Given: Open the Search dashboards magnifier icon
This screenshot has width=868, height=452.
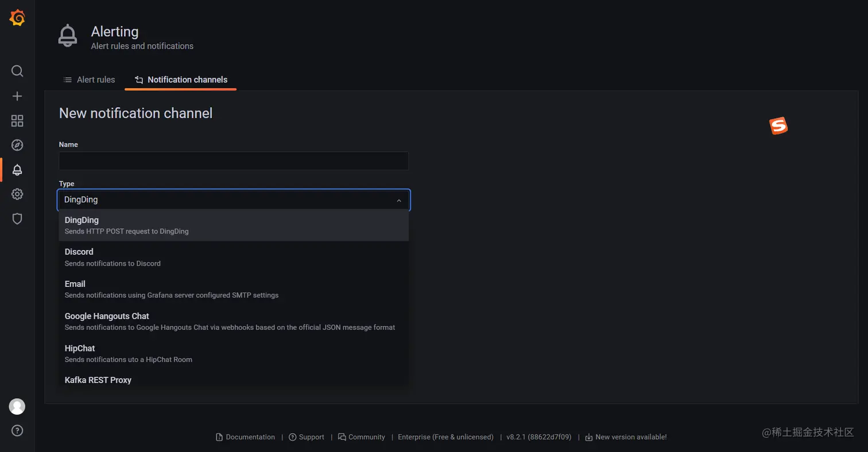Looking at the screenshot, I should tap(17, 71).
